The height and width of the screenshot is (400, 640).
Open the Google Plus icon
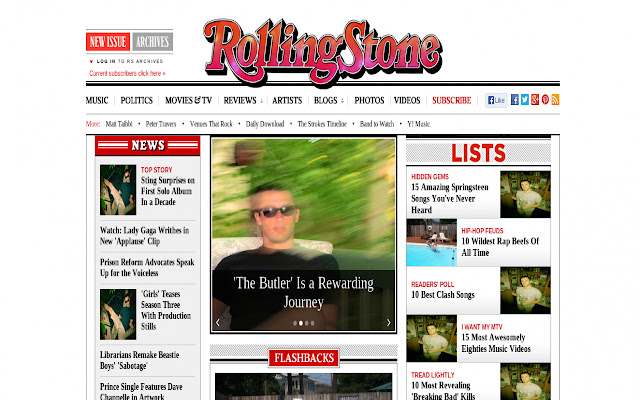535,100
